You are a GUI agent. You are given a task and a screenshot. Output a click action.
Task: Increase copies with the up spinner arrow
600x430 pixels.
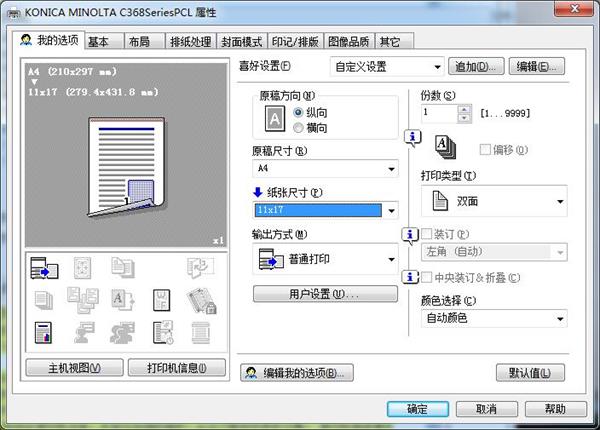[464, 109]
